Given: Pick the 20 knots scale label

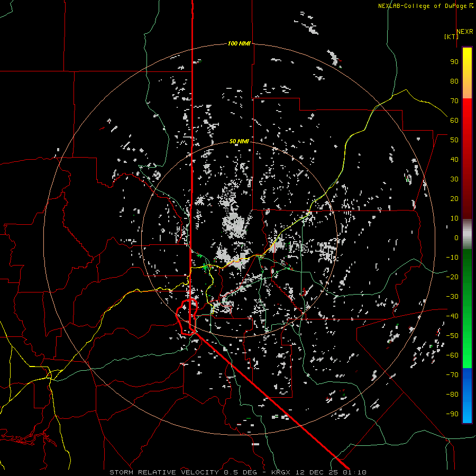Looking at the screenshot, I should 454,199.
